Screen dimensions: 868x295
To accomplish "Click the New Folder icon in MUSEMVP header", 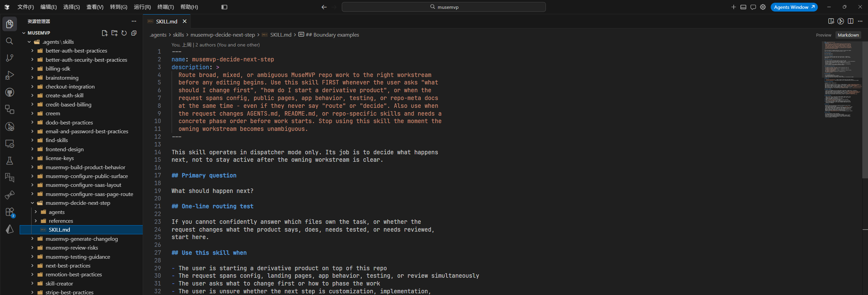I will (114, 33).
